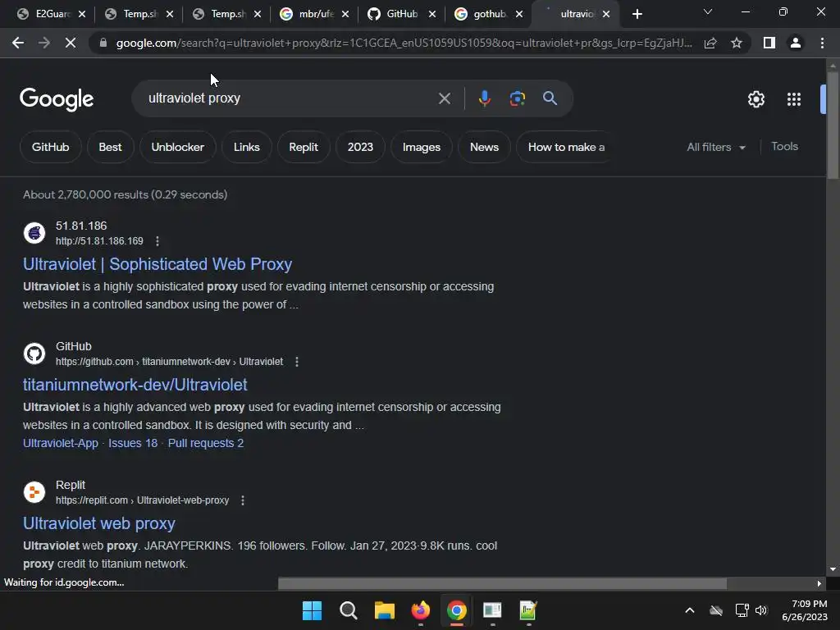
Task: Click the http://51.81.186.169 result URL
Action: coord(99,241)
